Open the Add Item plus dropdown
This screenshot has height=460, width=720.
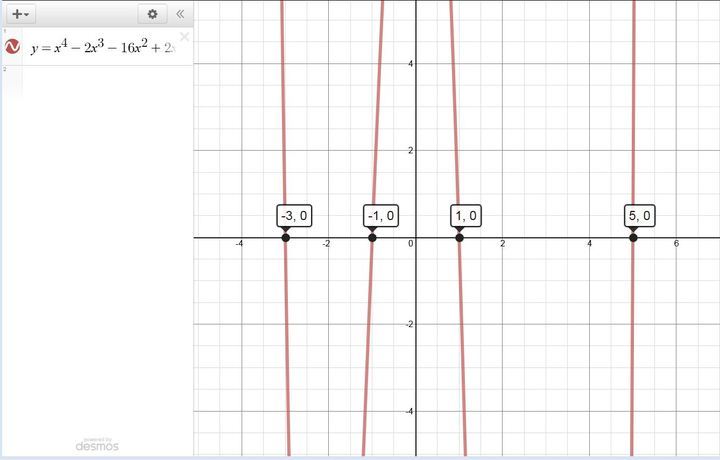21,14
